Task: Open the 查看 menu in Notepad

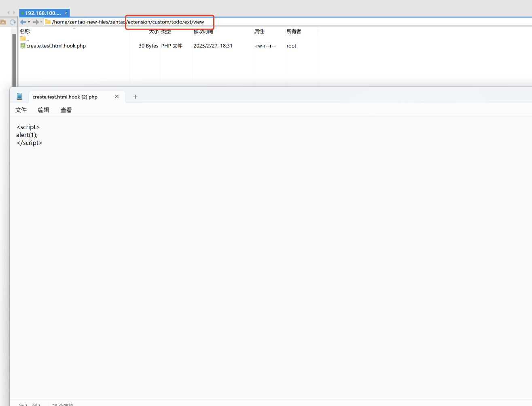Action: pos(66,110)
